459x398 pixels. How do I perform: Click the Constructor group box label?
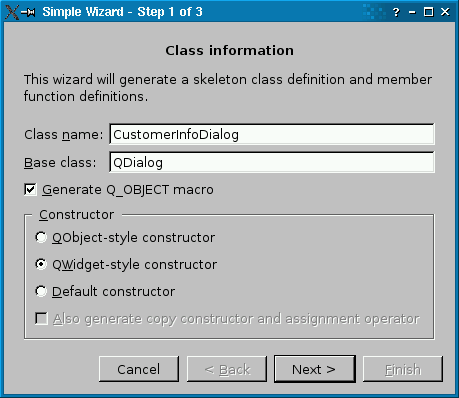point(77,215)
